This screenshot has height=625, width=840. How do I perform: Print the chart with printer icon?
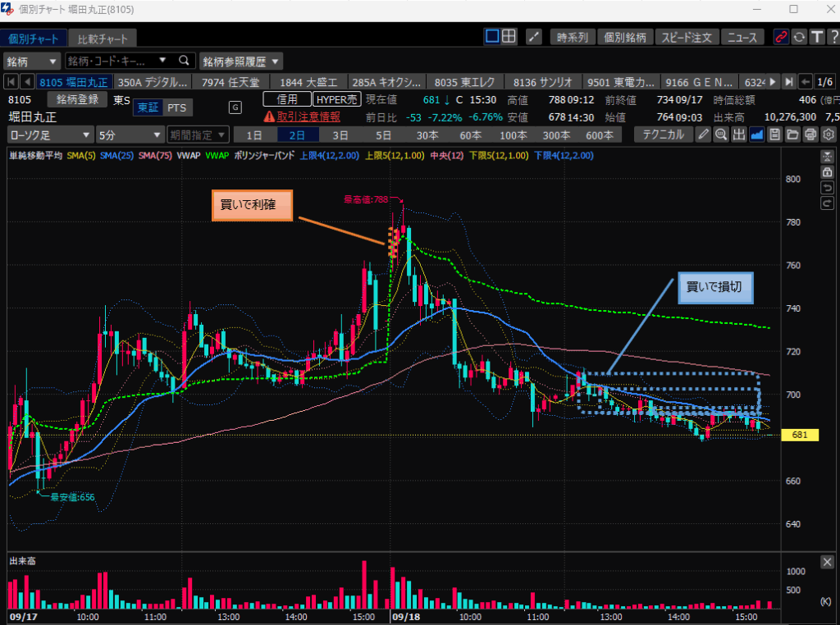(x=810, y=135)
